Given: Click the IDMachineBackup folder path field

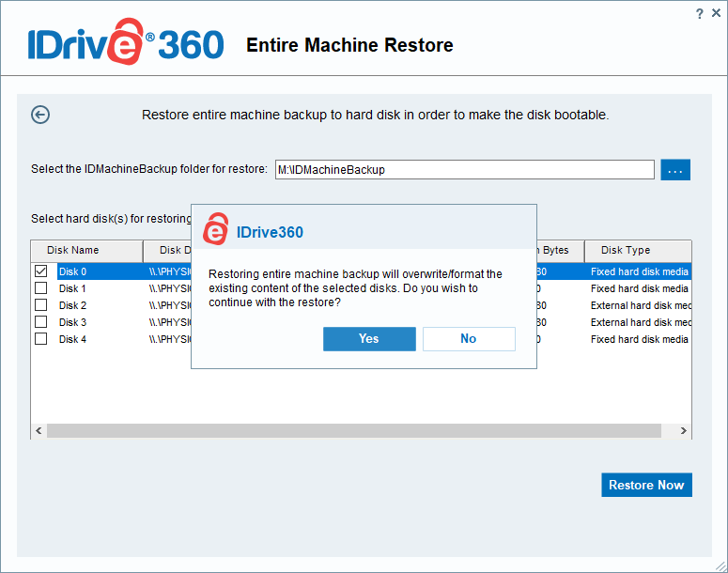Looking at the screenshot, I should [464, 170].
